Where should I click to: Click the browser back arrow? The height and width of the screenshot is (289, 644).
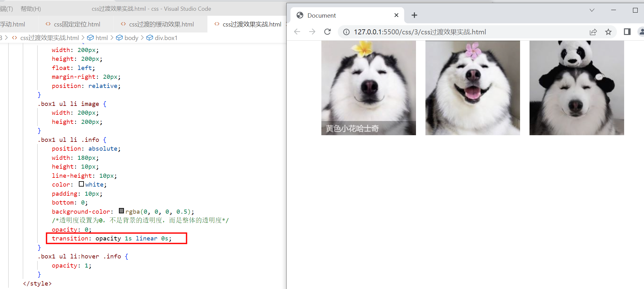pyautogui.click(x=297, y=32)
